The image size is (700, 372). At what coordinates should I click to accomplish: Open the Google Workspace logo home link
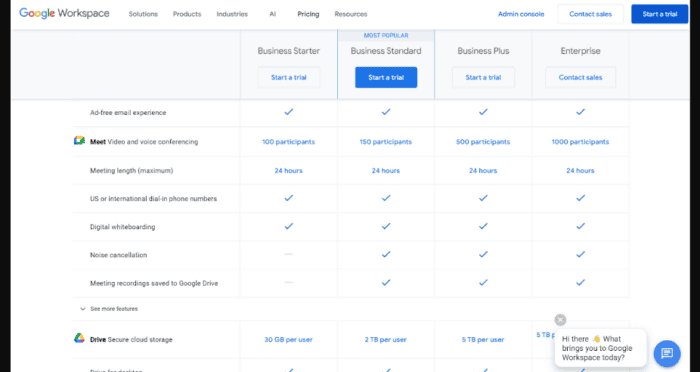pyautogui.click(x=64, y=13)
